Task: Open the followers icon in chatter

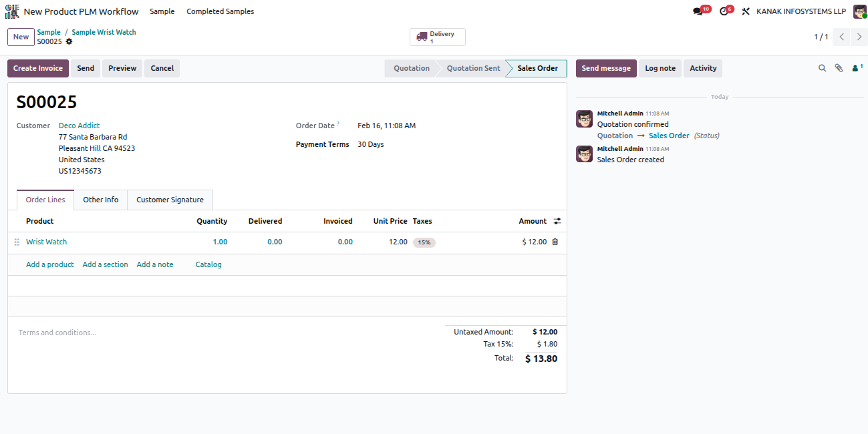Action: point(857,68)
